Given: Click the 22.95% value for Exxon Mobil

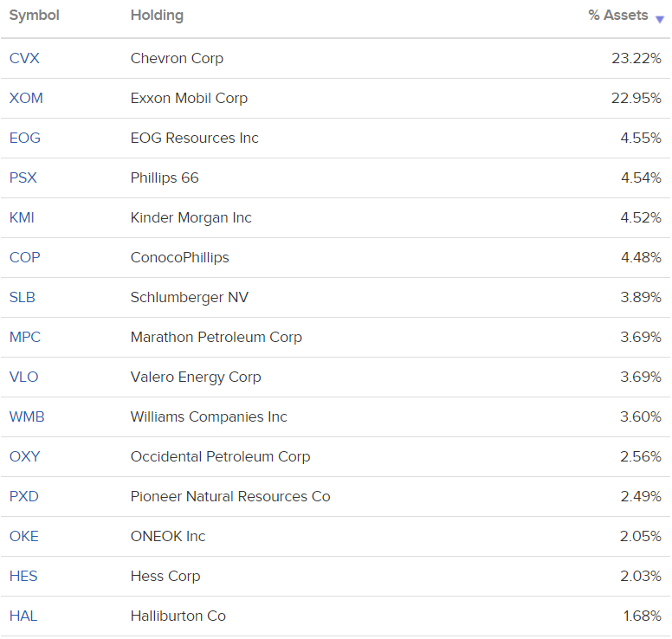Looking at the screenshot, I should point(636,98).
